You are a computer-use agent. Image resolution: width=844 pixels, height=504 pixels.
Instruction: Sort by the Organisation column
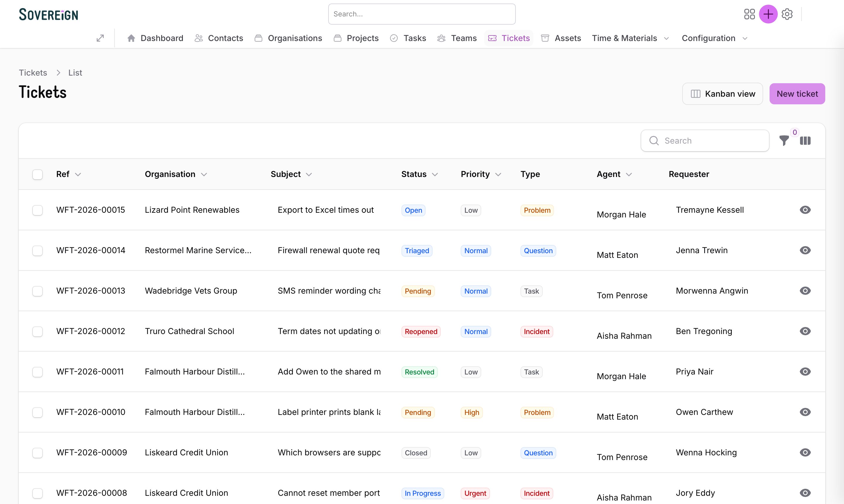[176, 174]
